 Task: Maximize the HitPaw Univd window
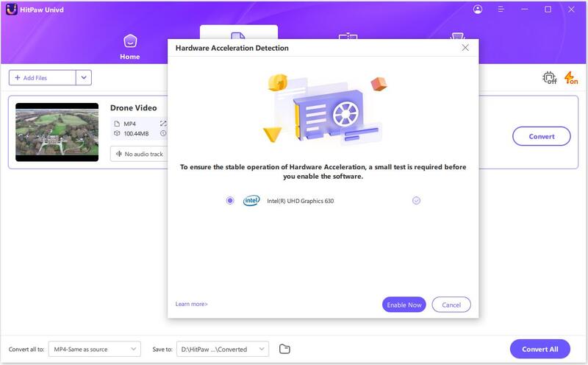548,10
